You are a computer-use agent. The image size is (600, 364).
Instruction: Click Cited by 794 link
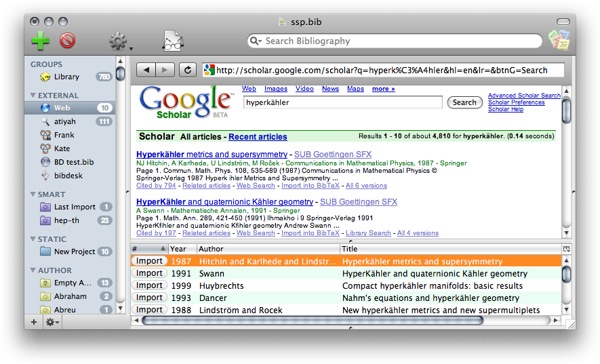coord(156,186)
